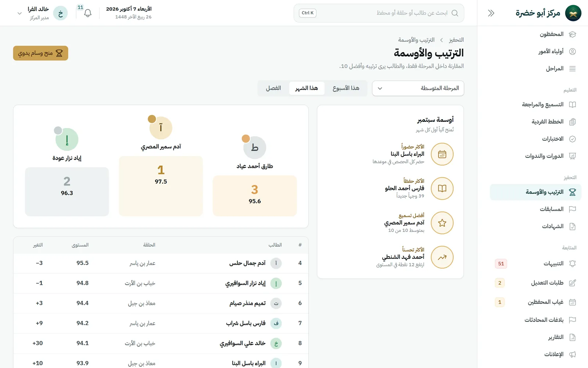
Task: Click the الأكثر حفظاً book badge icon
Action: point(442,188)
